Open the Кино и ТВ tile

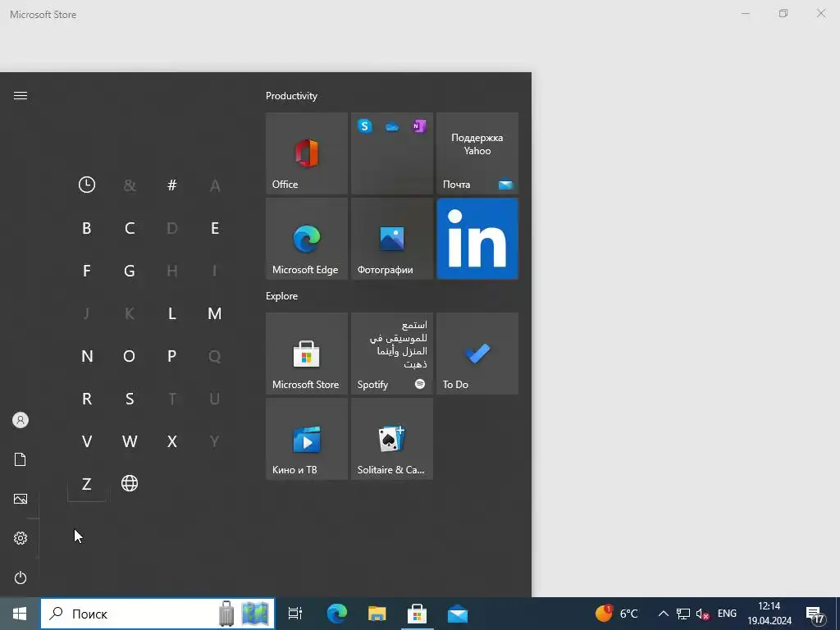[x=307, y=439]
